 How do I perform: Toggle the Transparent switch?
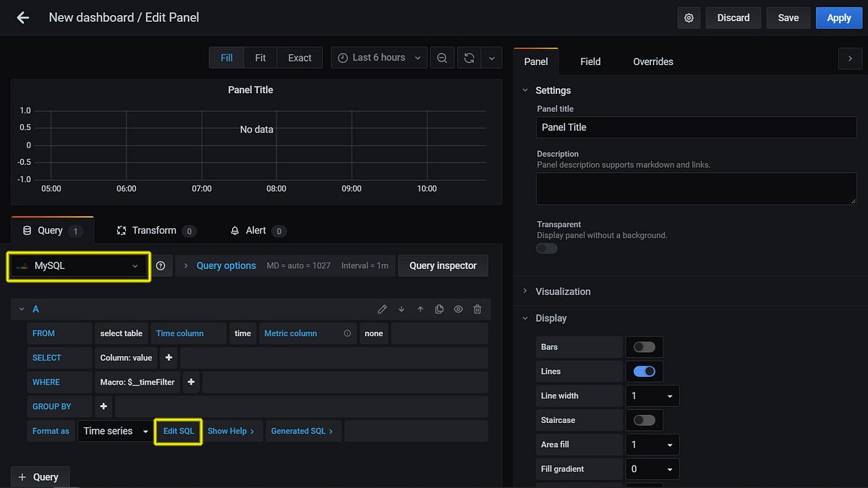click(547, 248)
